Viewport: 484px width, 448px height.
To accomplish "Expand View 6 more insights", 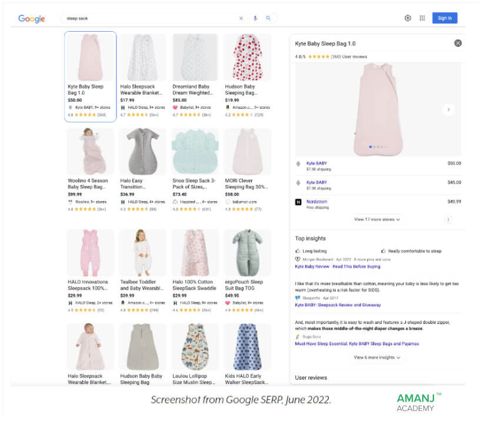I will point(377,357).
